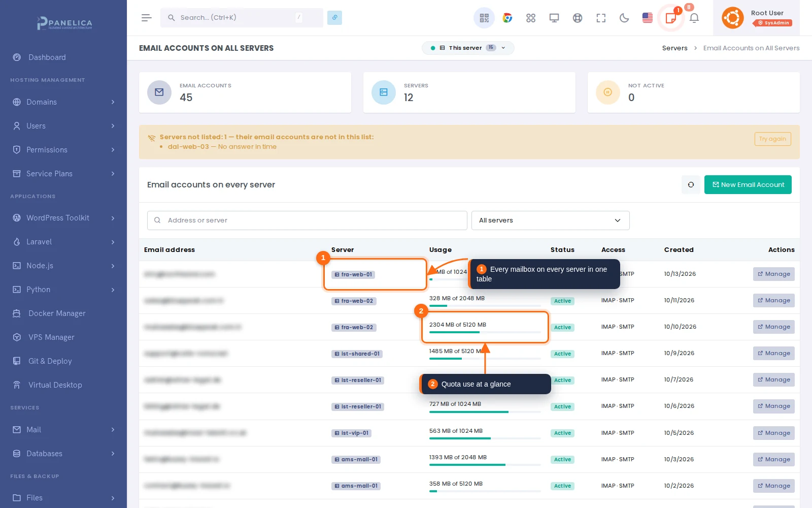This screenshot has width=812, height=508.
Task: Click the Servers breadcrumb link
Action: [674, 48]
